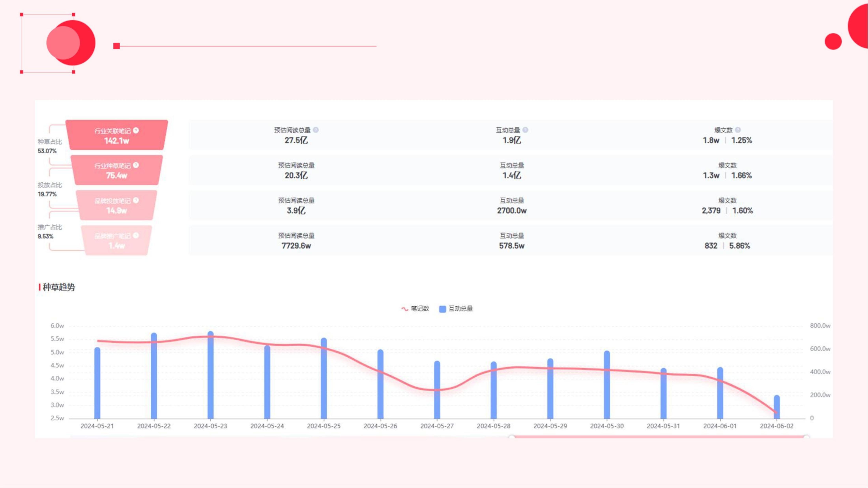Click help icon beside 行业种草笔记

click(136, 165)
